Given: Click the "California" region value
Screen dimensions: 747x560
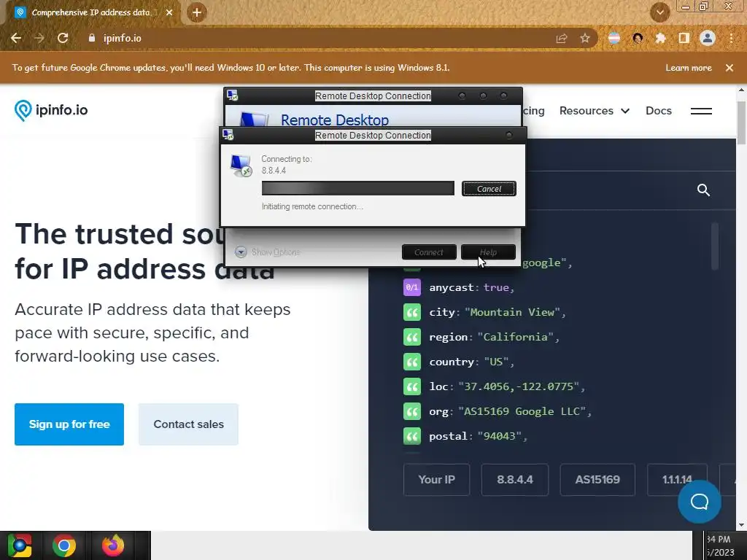Looking at the screenshot, I should click(516, 337).
